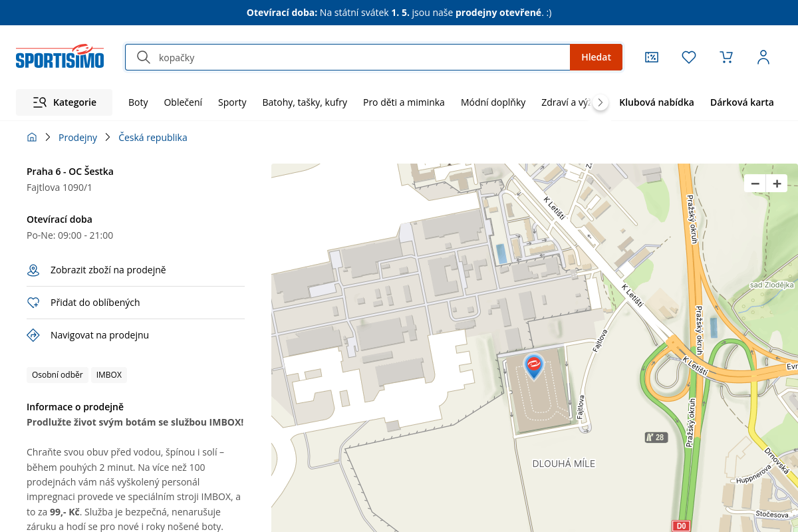Click the navigation directions icon
The image size is (798, 532).
33,335
